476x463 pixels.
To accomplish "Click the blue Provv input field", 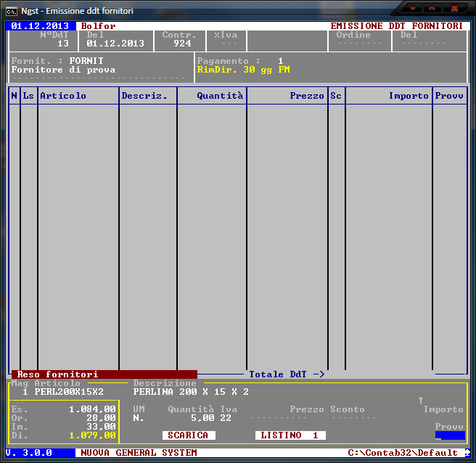I will point(450,435).
